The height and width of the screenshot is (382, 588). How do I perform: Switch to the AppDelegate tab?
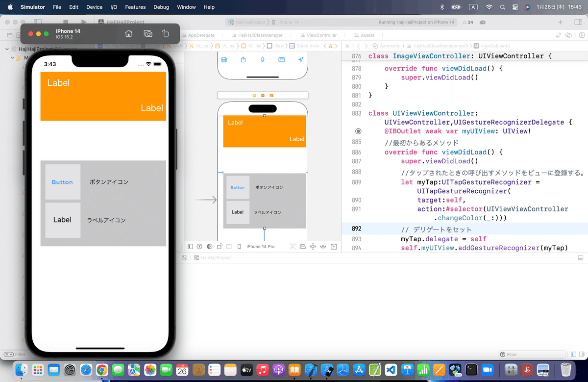tap(198, 35)
